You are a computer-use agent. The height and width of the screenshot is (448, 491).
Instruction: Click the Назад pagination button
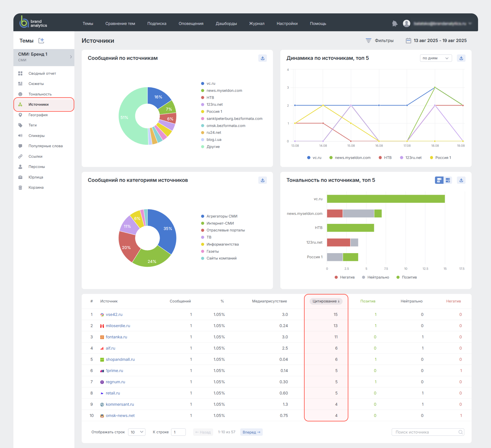[x=203, y=432]
